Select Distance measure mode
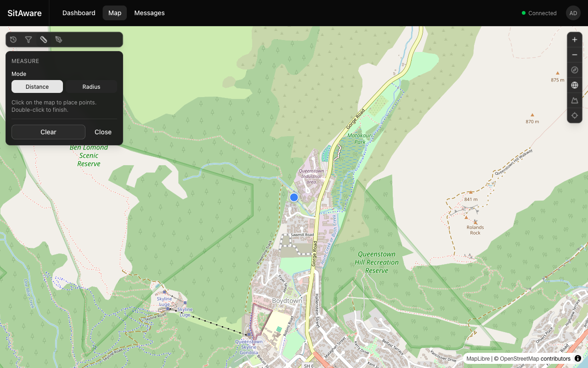 click(x=37, y=86)
